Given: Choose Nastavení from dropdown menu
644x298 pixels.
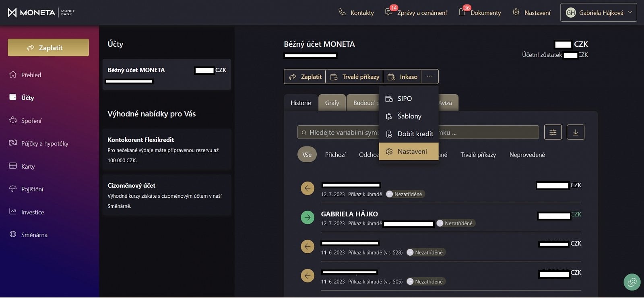Looking at the screenshot, I should (x=409, y=151).
